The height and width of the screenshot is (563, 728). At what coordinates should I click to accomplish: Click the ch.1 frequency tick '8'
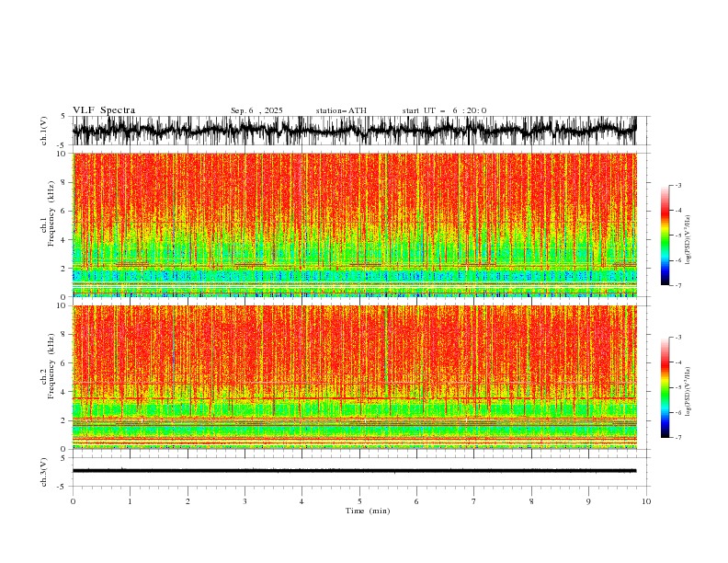[64, 182]
